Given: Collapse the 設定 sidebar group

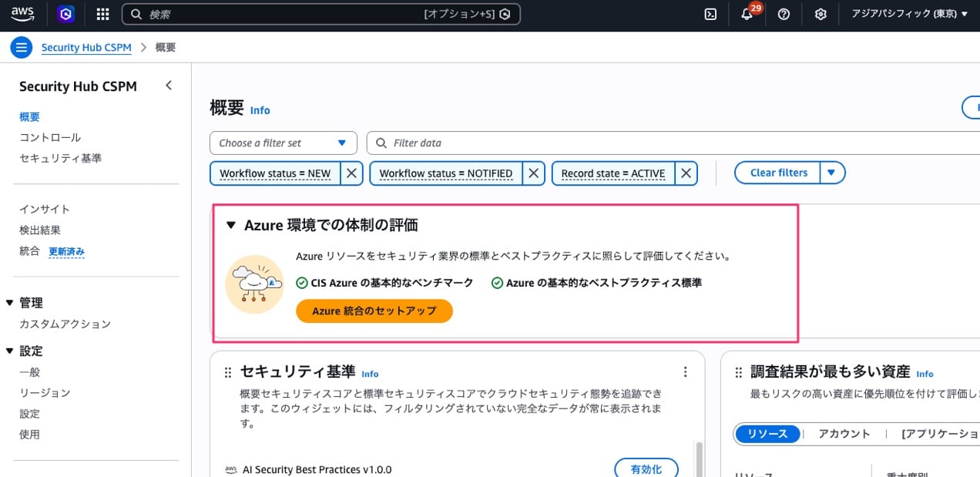Looking at the screenshot, I should pyautogui.click(x=10, y=351).
